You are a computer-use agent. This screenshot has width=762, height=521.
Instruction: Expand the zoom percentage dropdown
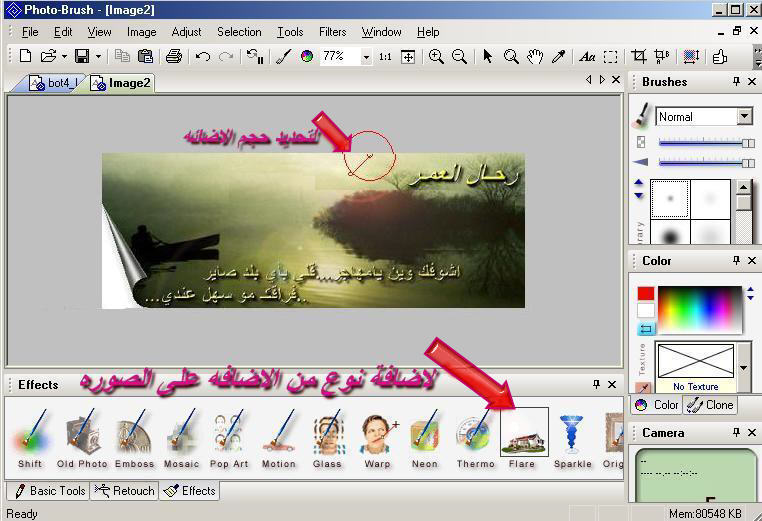(366, 57)
